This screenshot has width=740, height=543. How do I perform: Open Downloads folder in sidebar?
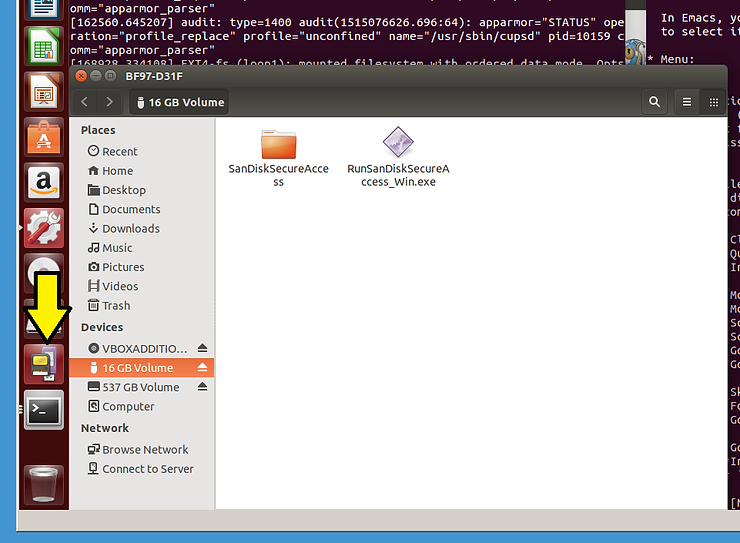(130, 229)
